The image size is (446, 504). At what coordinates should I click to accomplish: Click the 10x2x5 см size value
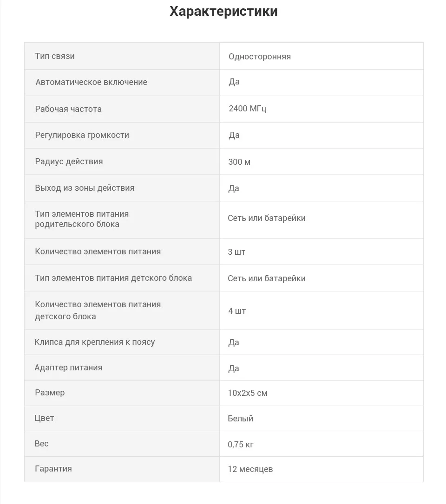[248, 393]
